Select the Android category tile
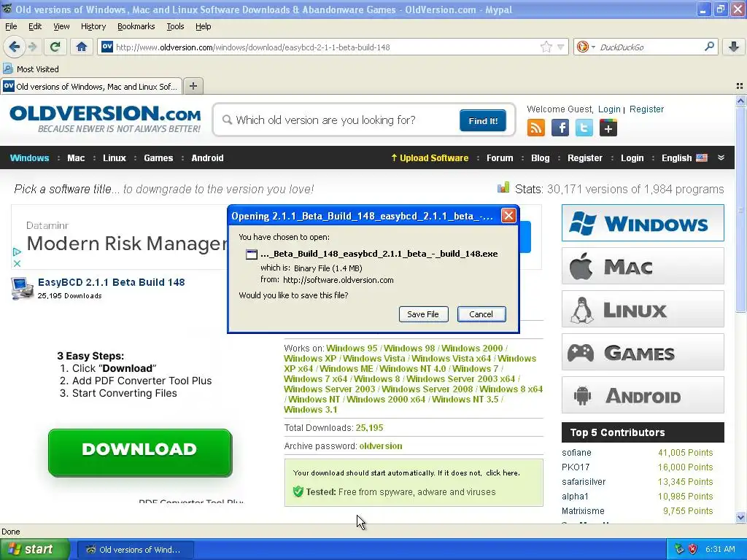The width and height of the screenshot is (747, 560). click(643, 395)
